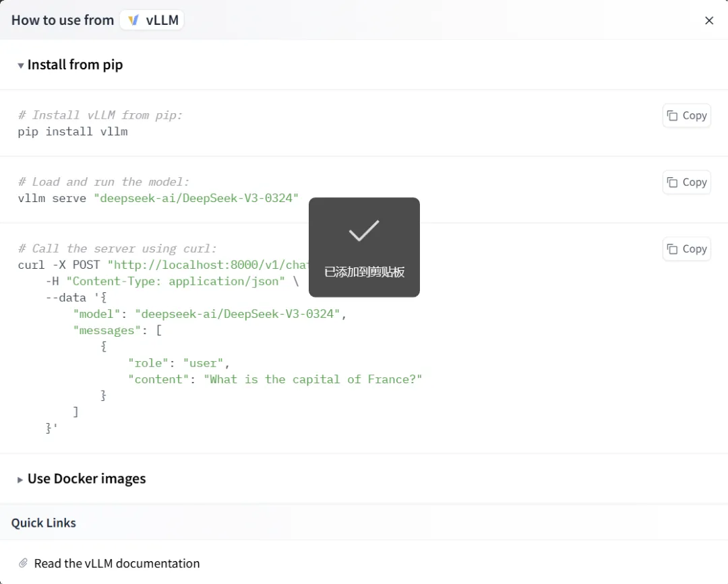Click the 'What is the capital of France?' string
The height and width of the screenshot is (584, 728).
tap(313, 379)
